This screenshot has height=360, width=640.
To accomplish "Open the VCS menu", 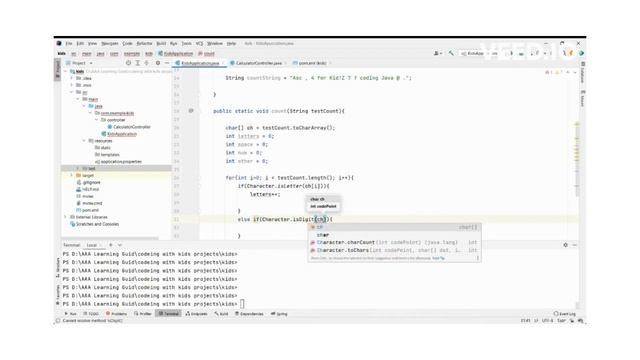I will tap(199, 43).
